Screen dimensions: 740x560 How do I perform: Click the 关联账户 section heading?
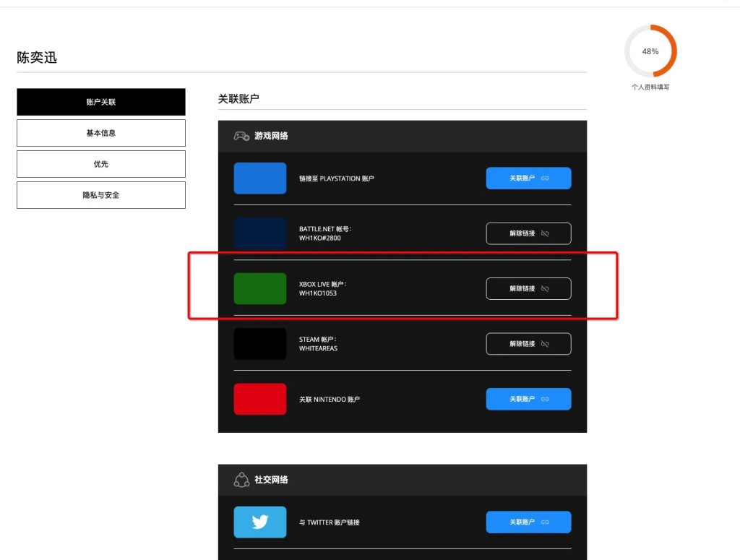238,99
